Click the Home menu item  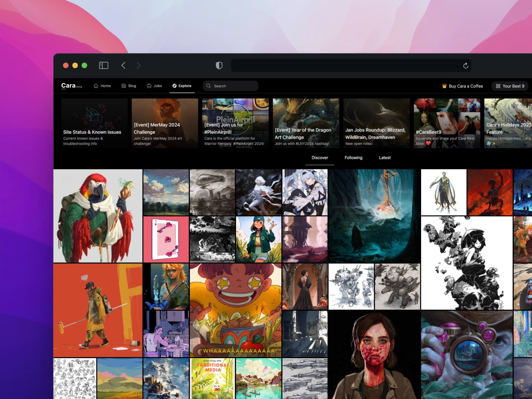[x=103, y=86]
